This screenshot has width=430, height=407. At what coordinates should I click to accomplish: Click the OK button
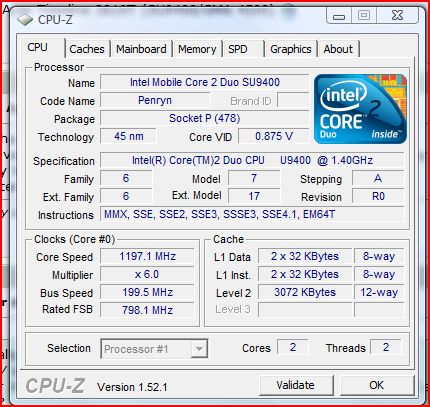[x=377, y=385]
